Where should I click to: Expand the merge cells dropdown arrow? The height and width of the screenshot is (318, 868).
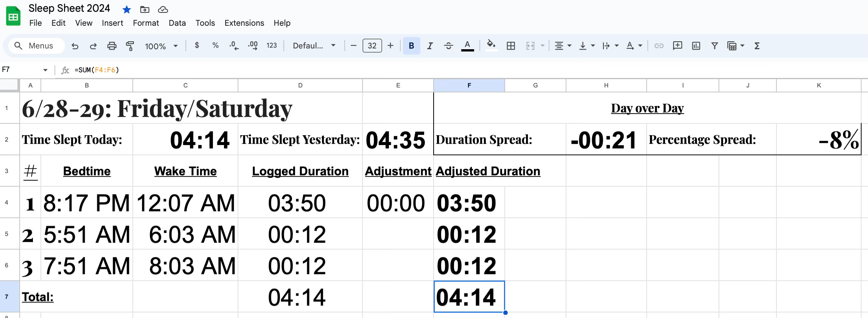[x=542, y=46]
